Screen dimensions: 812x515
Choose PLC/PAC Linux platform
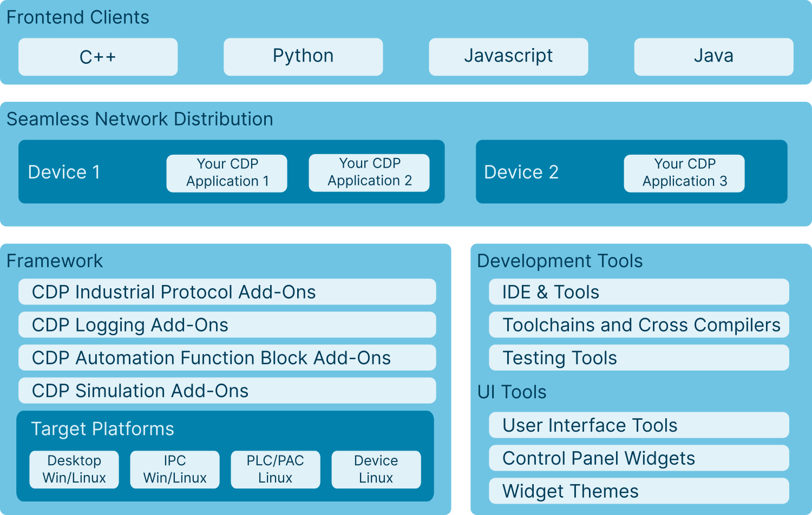coord(276,470)
